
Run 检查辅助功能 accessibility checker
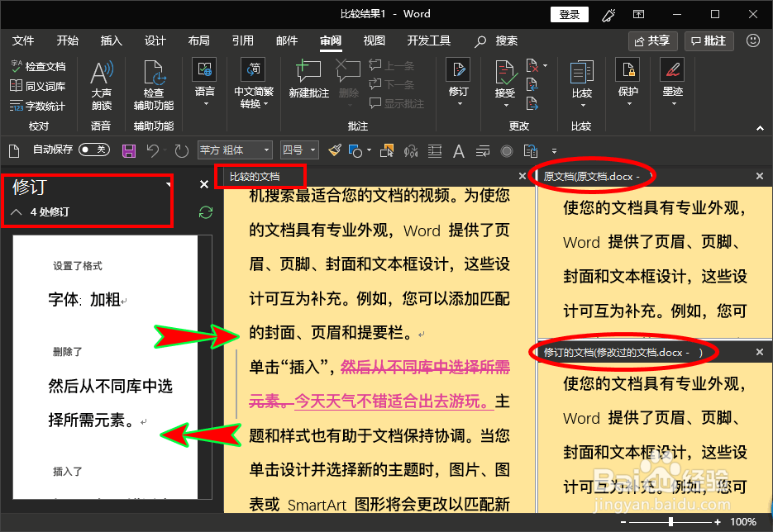153,83
